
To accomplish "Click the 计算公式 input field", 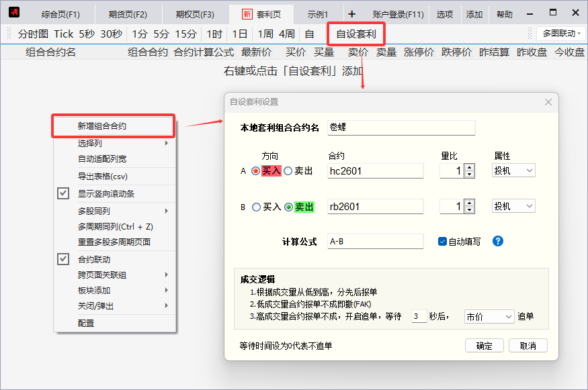I will [375, 242].
